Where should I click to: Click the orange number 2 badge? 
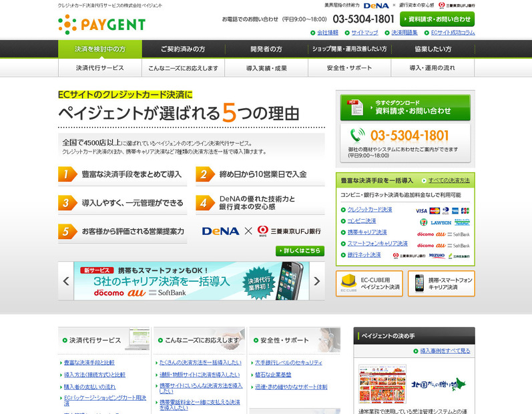[205, 174]
